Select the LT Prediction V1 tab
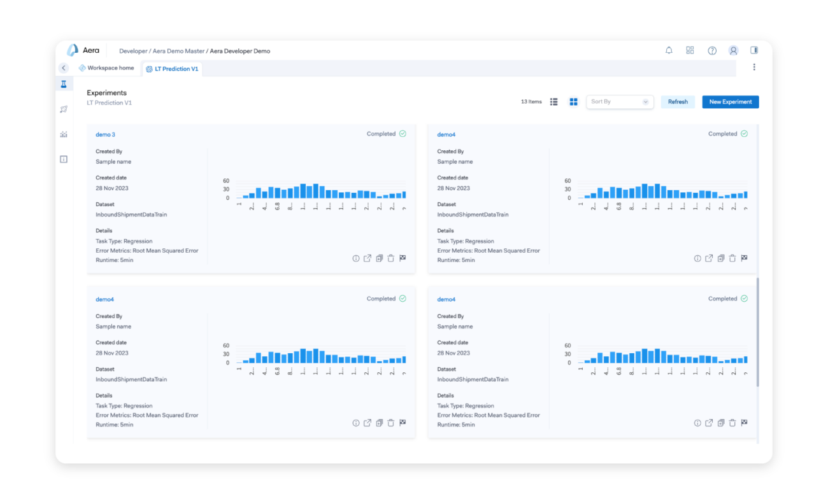The image size is (828, 504). point(172,69)
